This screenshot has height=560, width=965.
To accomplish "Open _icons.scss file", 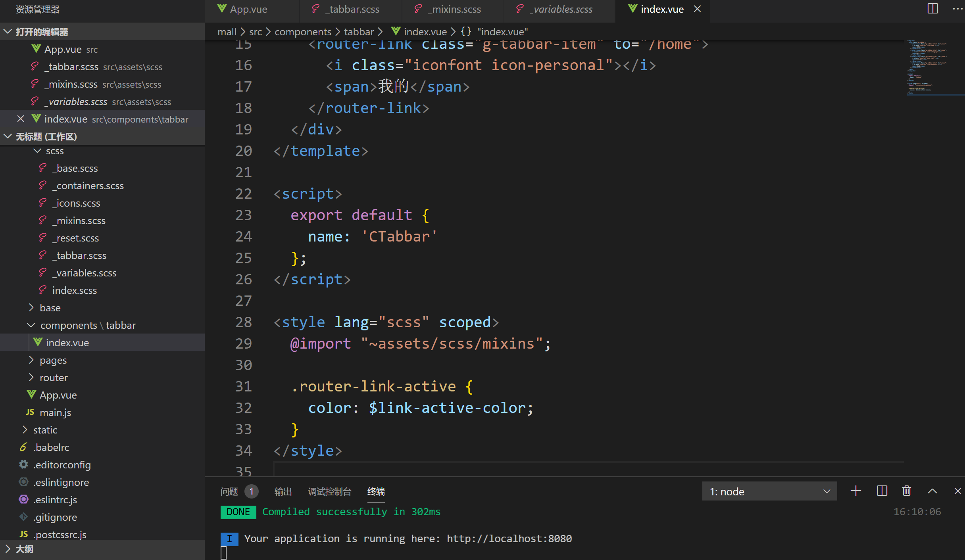I will 102,203.
